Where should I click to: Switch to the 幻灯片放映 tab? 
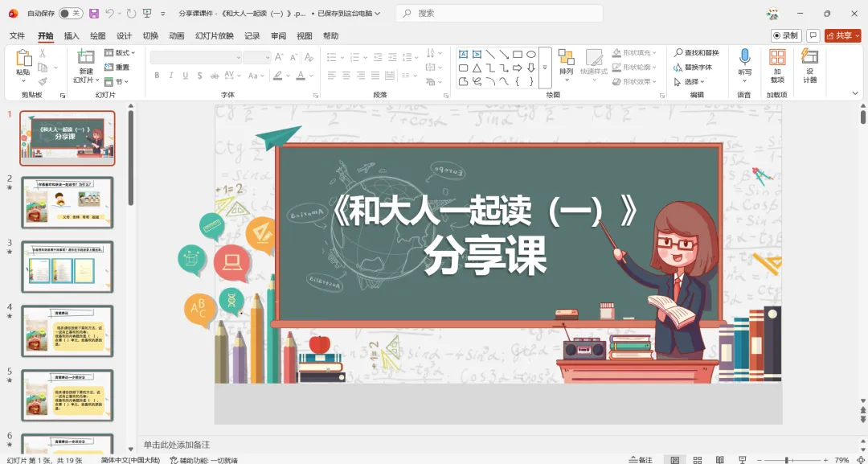coord(215,36)
